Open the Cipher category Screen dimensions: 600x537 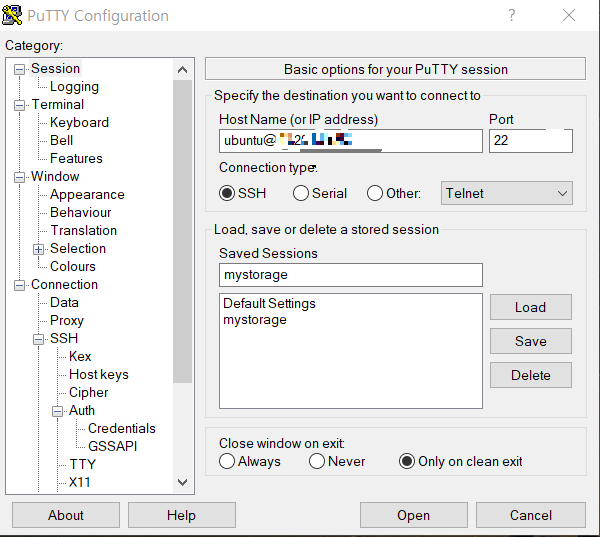coord(88,392)
